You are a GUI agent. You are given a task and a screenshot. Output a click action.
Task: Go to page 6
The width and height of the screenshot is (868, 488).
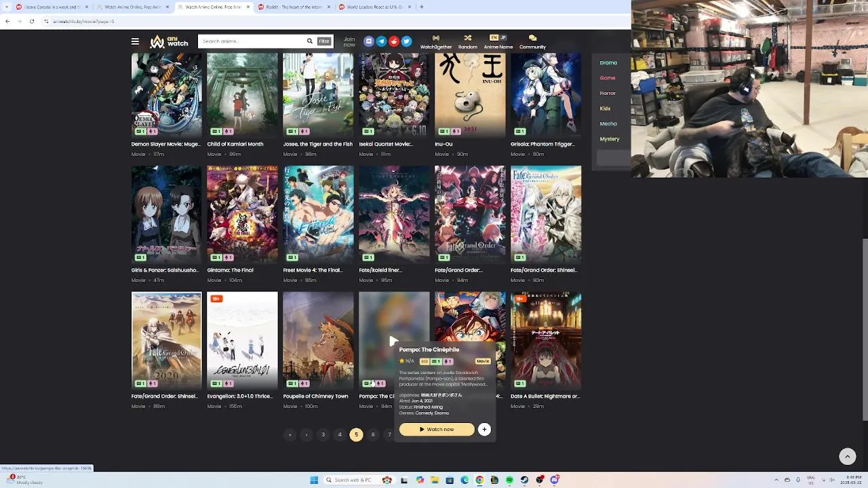pyautogui.click(x=373, y=434)
